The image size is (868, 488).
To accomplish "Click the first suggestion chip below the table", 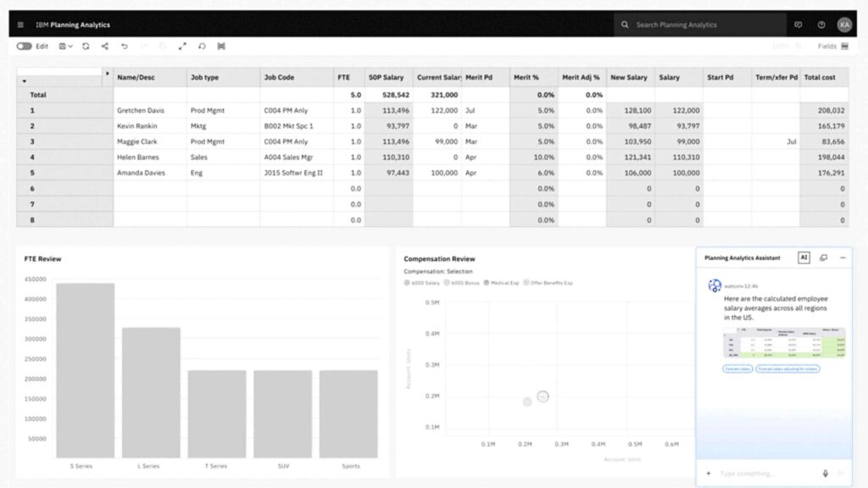I will (x=737, y=369).
